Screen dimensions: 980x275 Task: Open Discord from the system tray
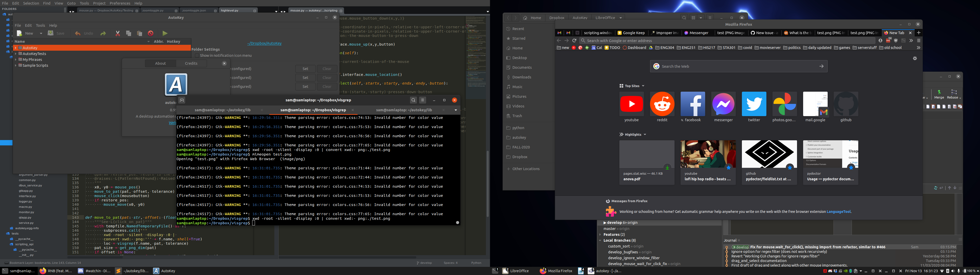[830, 271]
